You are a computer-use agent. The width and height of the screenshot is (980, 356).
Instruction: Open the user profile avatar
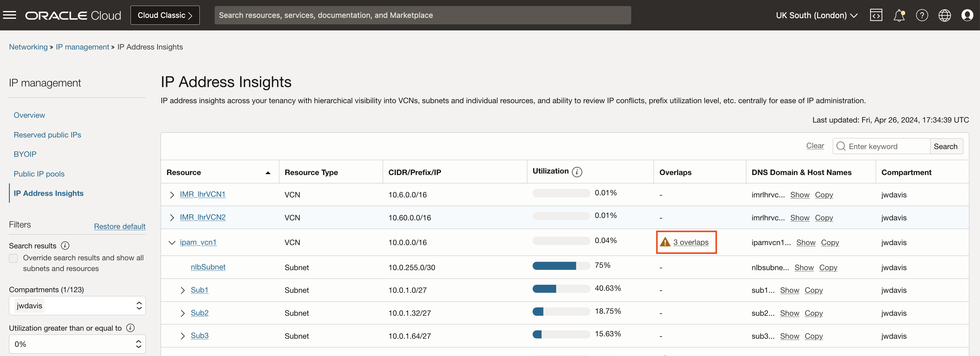[967, 15]
